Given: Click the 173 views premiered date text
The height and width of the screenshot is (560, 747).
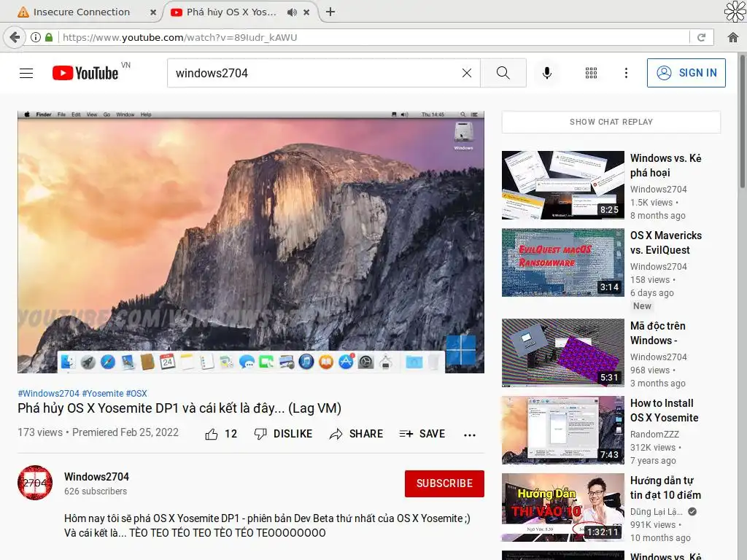Looking at the screenshot, I should tap(98, 432).
